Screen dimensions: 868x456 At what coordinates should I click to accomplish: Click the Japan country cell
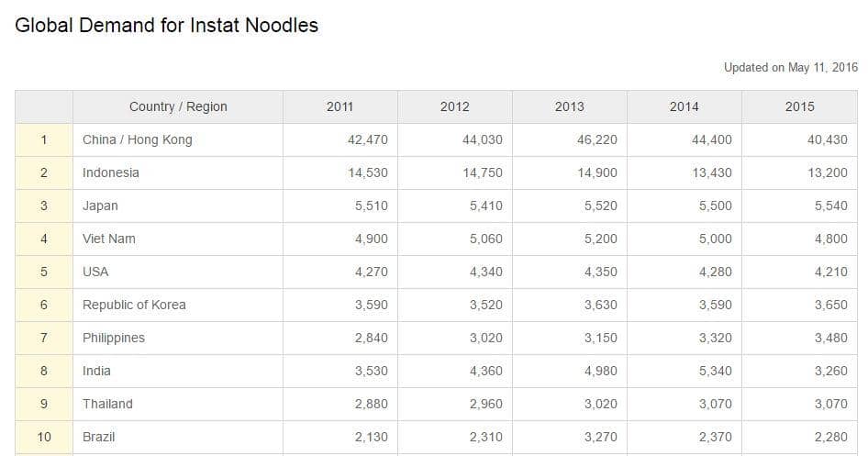pos(100,206)
